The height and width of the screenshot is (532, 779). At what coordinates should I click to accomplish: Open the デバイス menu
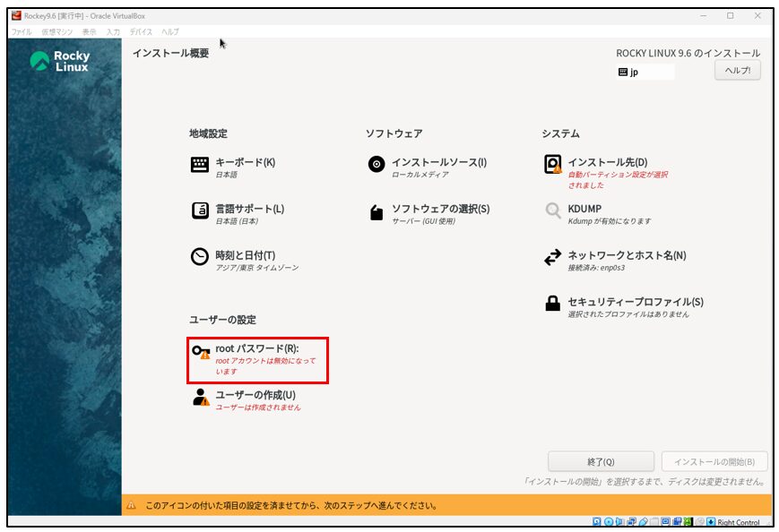pyautogui.click(x=141, y=31)
